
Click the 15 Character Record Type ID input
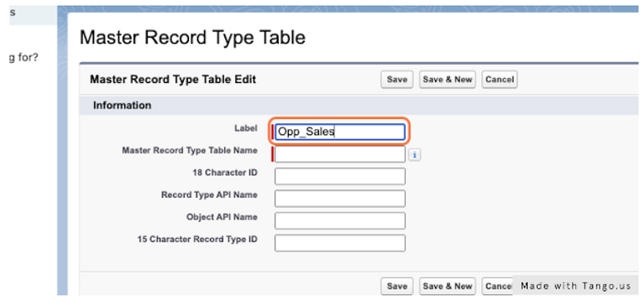340,243
